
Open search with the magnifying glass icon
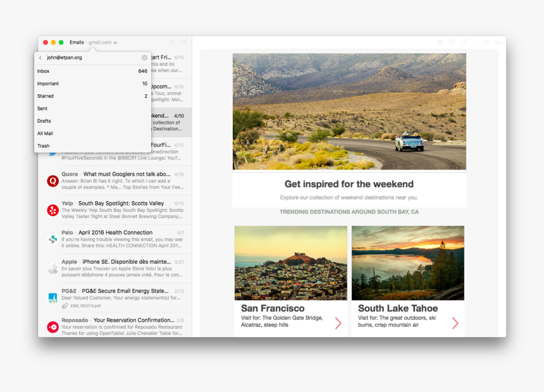[172, 42]
